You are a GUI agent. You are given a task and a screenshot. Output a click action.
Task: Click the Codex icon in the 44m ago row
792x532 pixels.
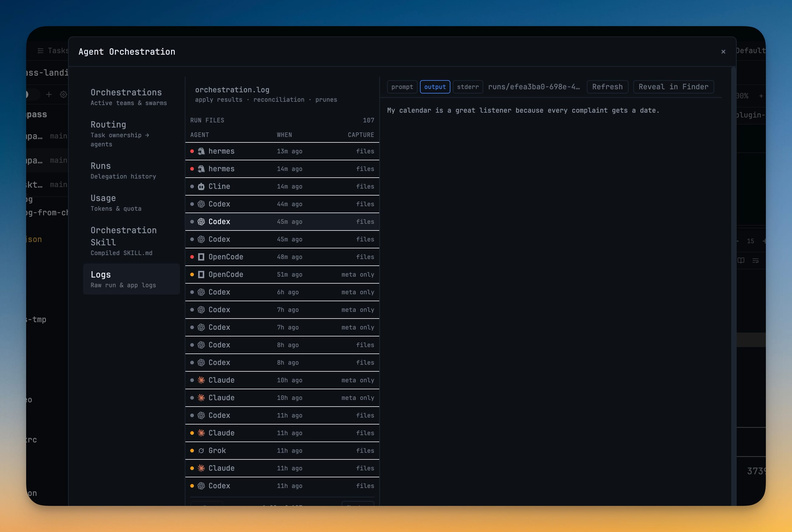201,204
